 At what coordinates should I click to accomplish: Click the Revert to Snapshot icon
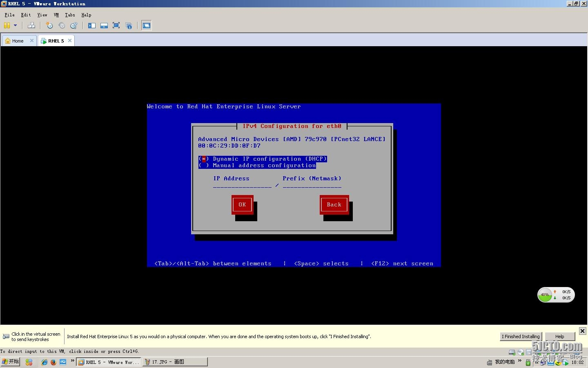[x=62, y=25]
